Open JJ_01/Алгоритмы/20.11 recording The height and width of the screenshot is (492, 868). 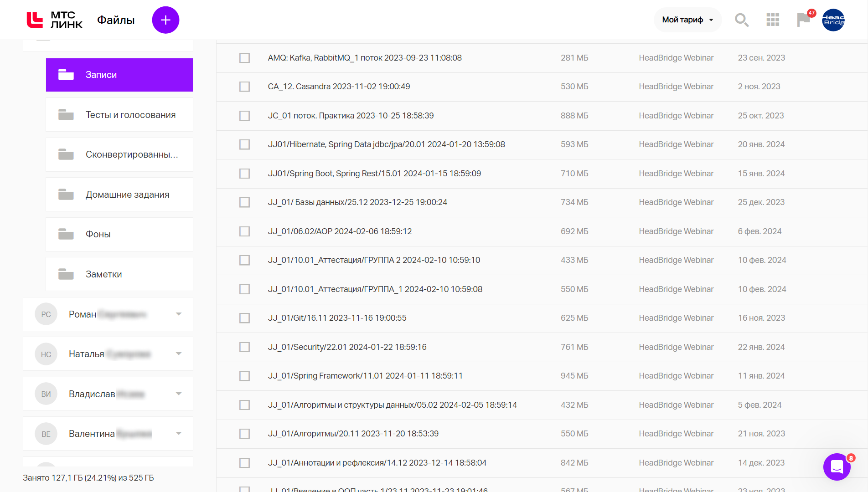click(353, 434)
